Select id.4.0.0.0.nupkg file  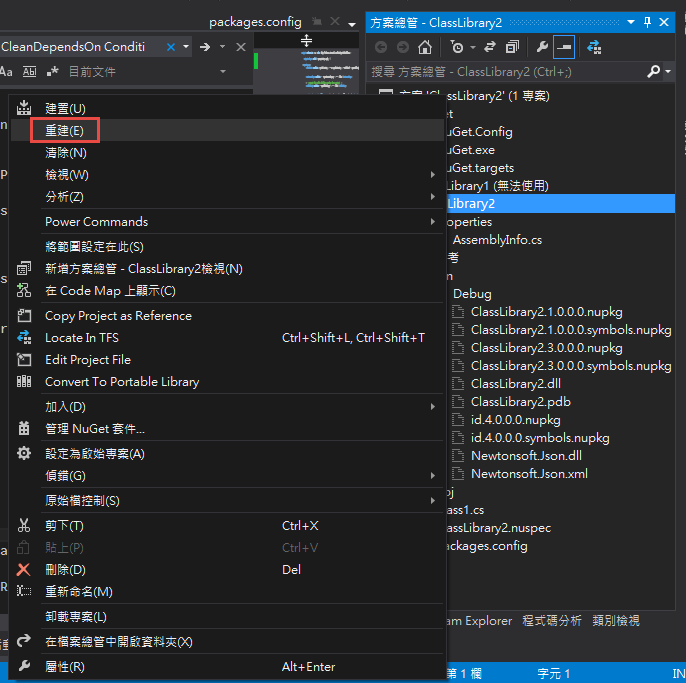click(x=515, y=420)
